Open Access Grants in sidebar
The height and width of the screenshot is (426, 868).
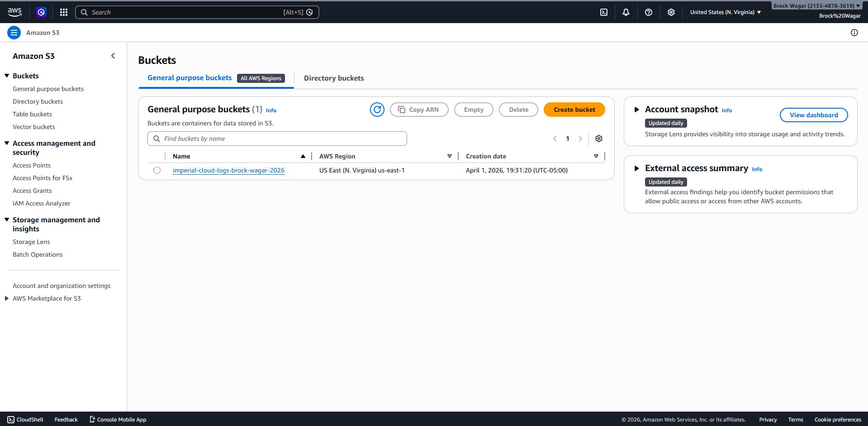pos(32,191)
